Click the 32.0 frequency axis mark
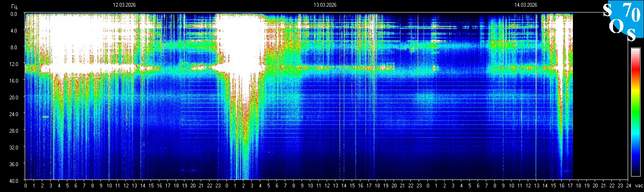Screen dimensions: 644x192 pos(15,147)
